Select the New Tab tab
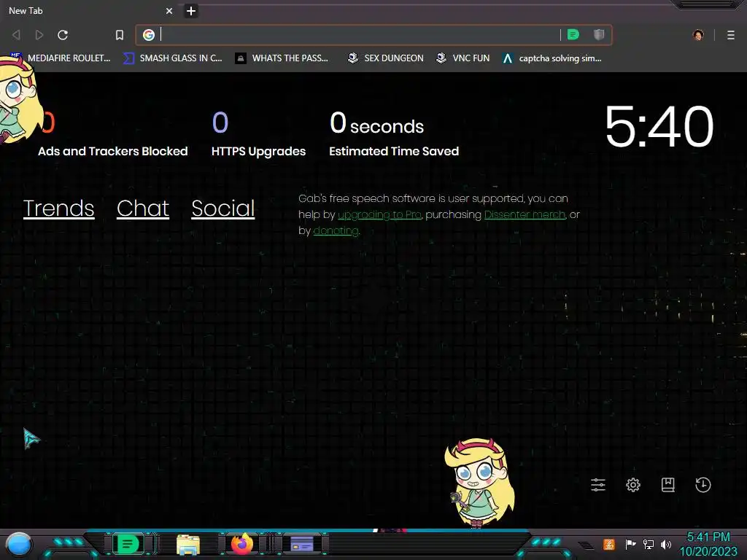Image resolution: width=747 pixels, height=560 pixels. click(90, 10)
